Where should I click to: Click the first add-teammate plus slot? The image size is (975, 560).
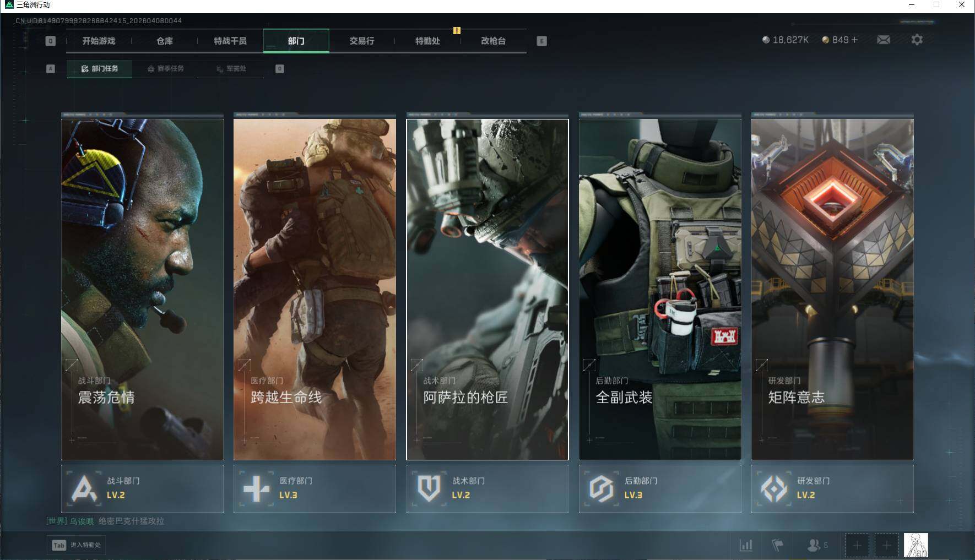pos(857,545)
